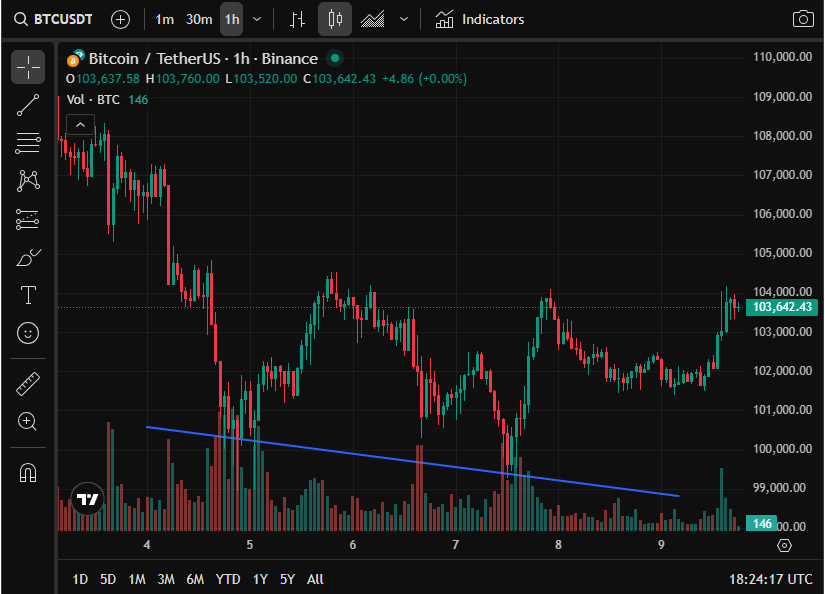Image resolution: width=825 pixels, height=594 pixels.
Task: Click the Bitcoin / TetherUS symbol title
Action: (x=203, y=58)
